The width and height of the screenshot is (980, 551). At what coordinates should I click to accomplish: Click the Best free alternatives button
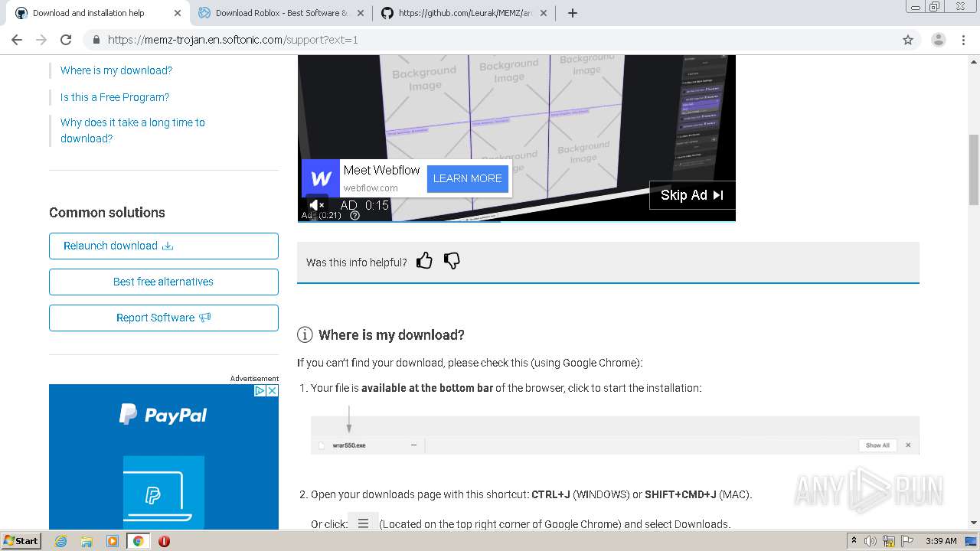(164, 282)
